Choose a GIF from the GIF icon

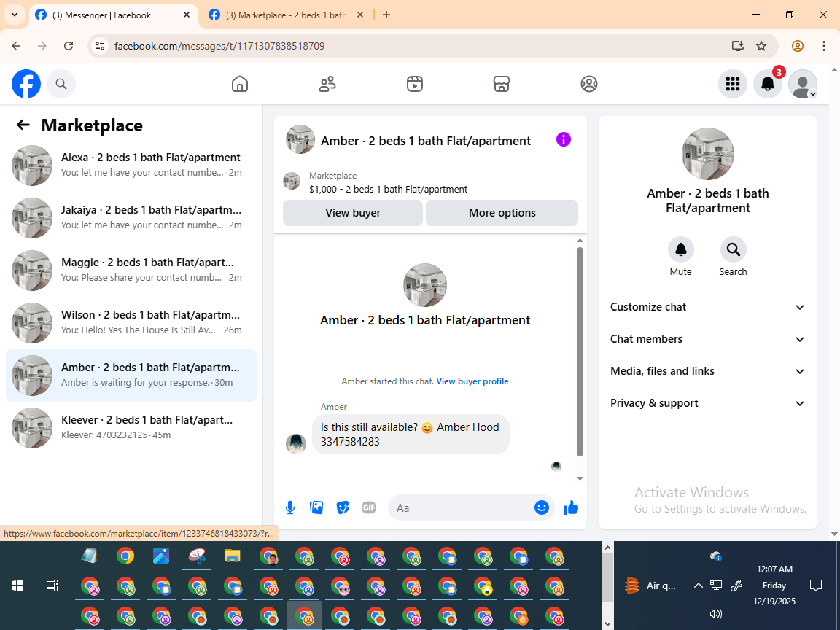coord(369,507)
